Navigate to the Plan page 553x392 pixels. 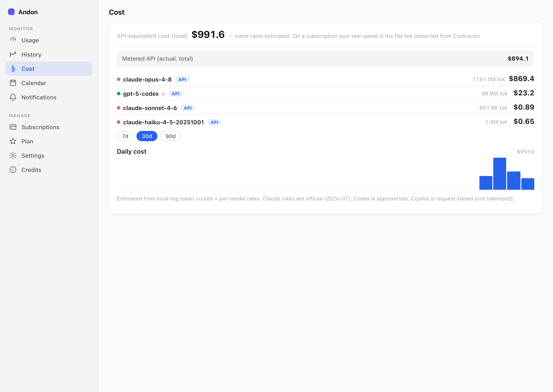pos(49,141)
